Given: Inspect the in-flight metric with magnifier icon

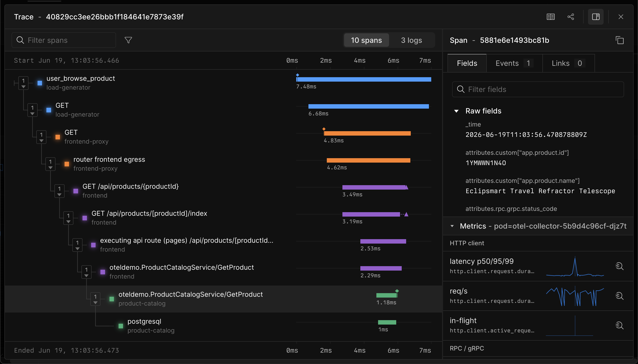Looking at the screenshot, I should tap(619, 325).
